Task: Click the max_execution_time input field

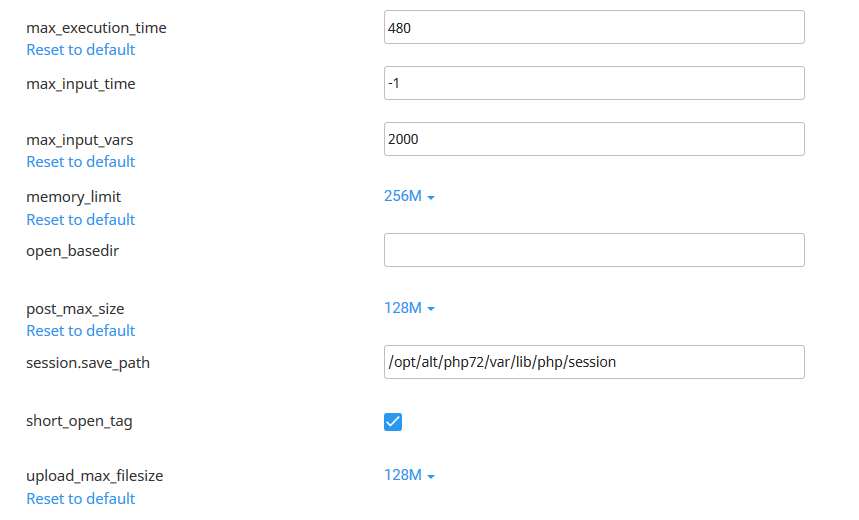Action: pyautogui.click(x=594, y=28)
